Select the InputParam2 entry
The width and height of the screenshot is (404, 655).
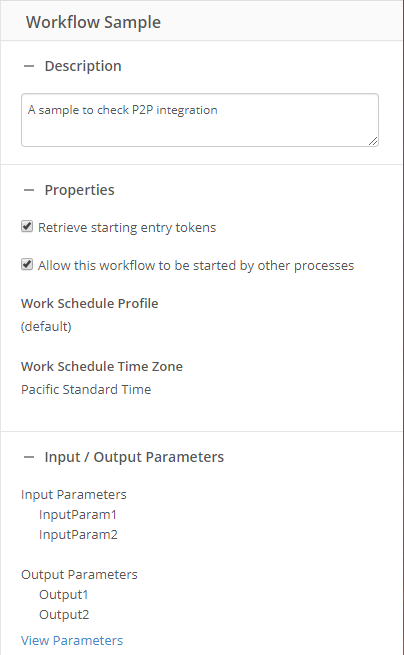[78, 534]
